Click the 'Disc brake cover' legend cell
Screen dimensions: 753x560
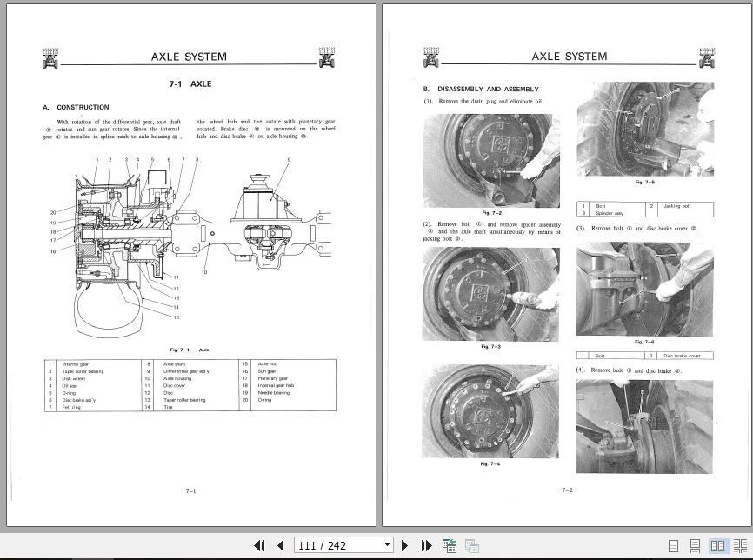tap(682, 356)
